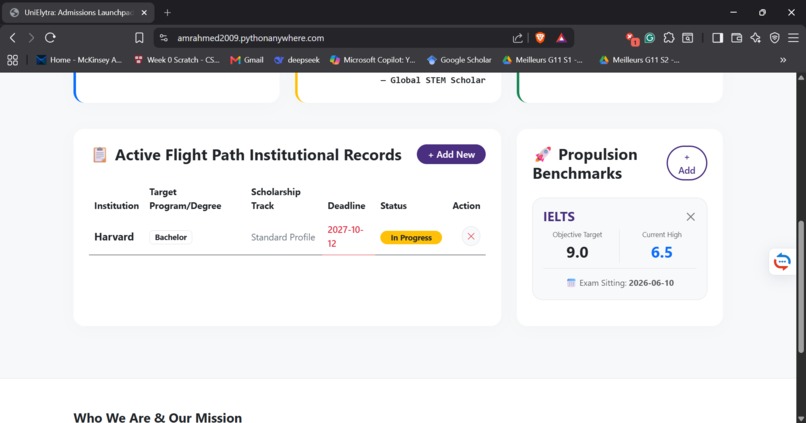
Task: Open the floating chat widget icon
Action: tap(782, 262)
